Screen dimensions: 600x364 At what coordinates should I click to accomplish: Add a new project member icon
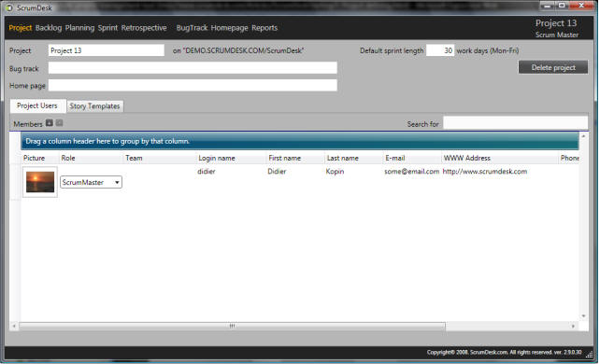tap(50, 123)
